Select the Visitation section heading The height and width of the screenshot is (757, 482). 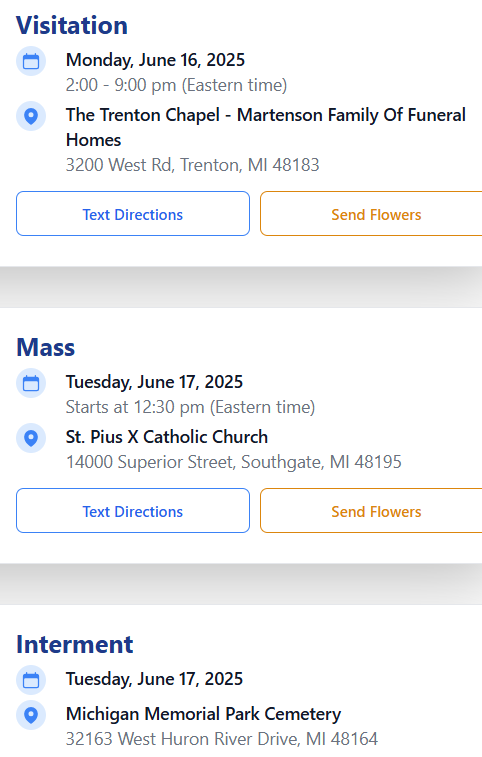point(72,25)
